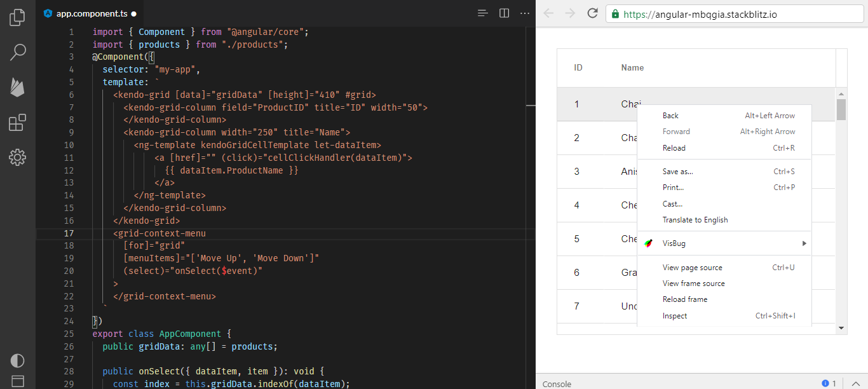Viewport: 868px width, 389px height.
Task: Click the split editor icon
Action: tap(504, 13)
